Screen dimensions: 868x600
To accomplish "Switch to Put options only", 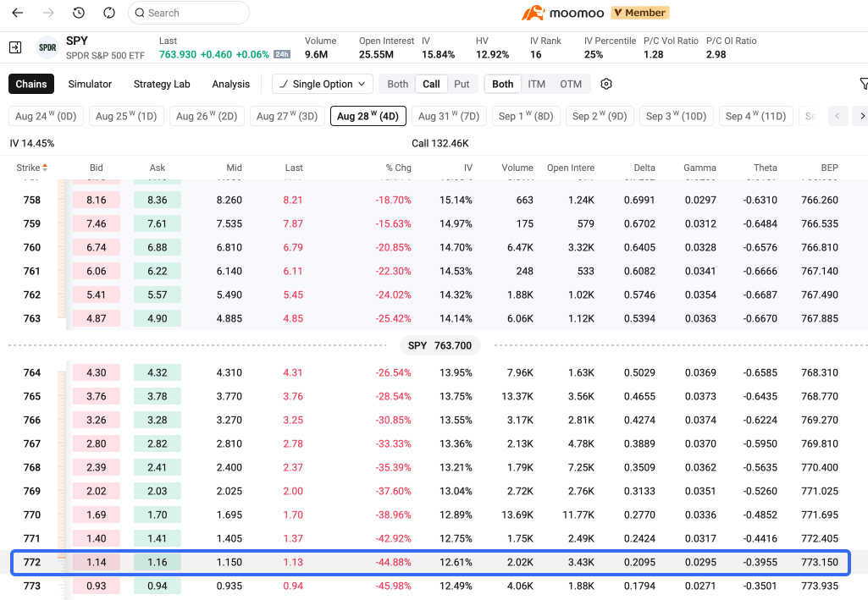I will [462, 84].
